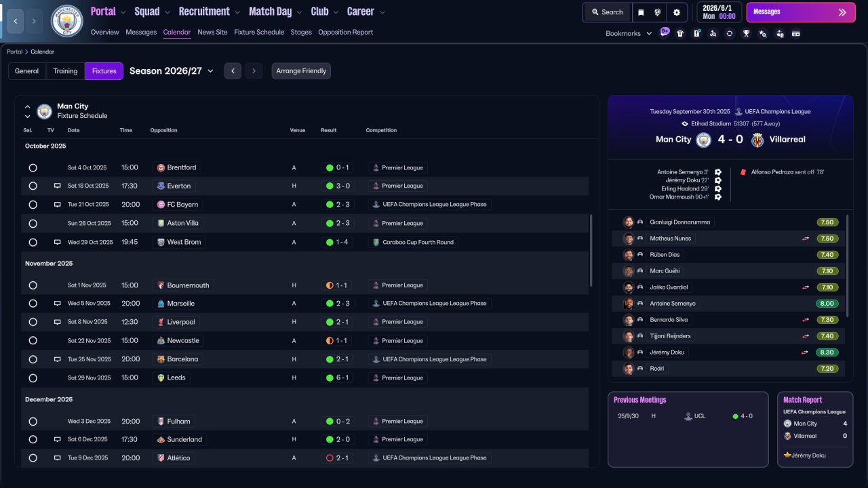Open the Fixture Schedule tab
The height and width of the screenshot is (488, 868).
[259, 32]
